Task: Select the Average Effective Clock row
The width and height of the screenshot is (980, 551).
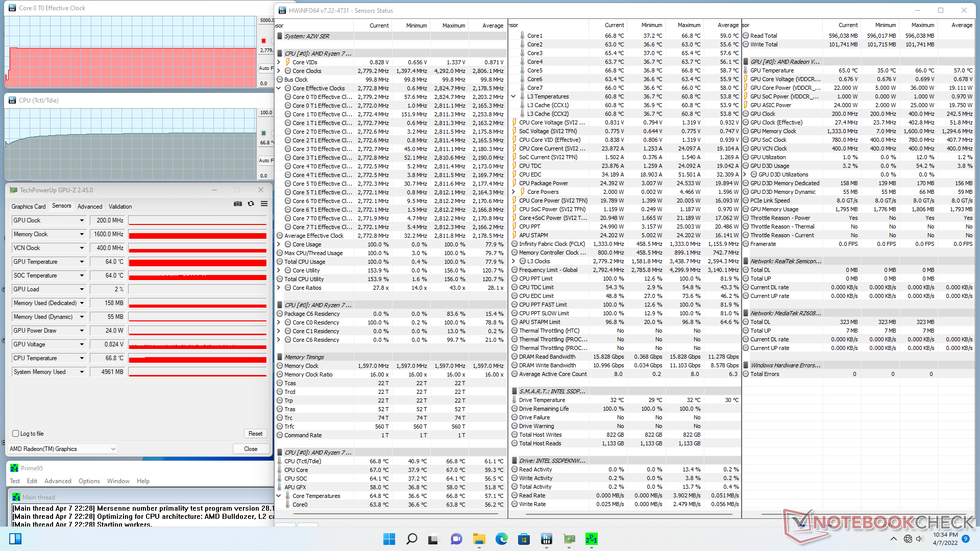Action: [x=391, y=236]
